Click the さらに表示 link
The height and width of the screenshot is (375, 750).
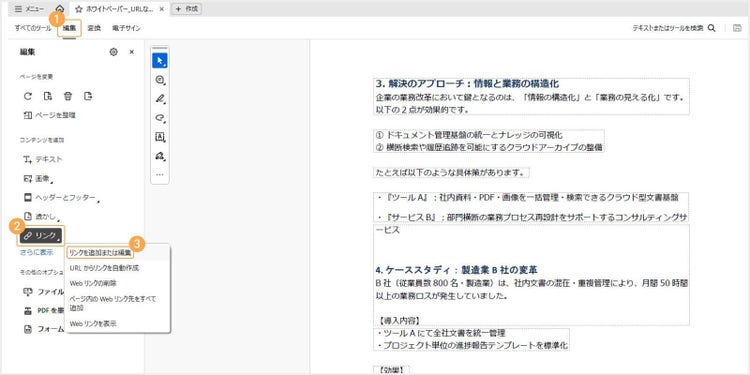tap(36, 252)
